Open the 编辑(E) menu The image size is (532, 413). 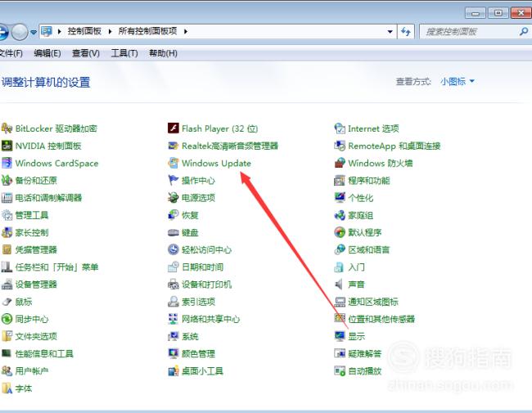click(x=47, y=53)
